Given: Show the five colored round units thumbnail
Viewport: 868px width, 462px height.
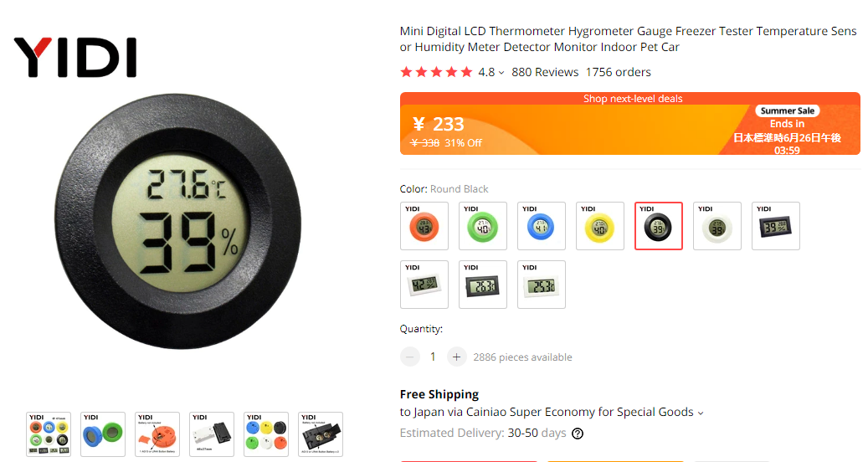Looking at the screenshot, I should [x=266, y=434].
